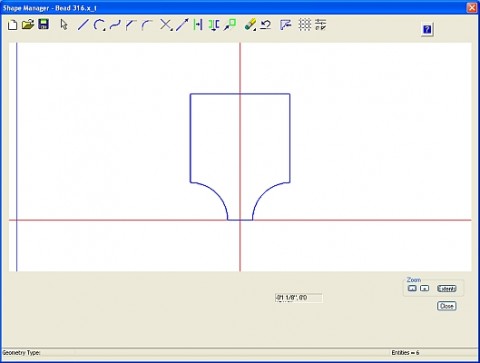Image resolution: width=480 pixels, height=363 pixels.
Task: Click the green vertical mirror tool
Action: pyautogui.click(x=214, y=25)
